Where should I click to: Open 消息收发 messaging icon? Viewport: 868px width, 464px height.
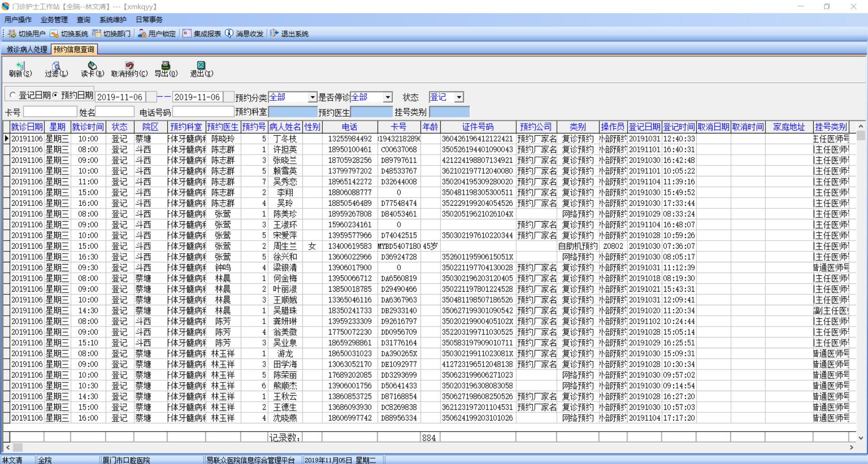click(230, 34)
